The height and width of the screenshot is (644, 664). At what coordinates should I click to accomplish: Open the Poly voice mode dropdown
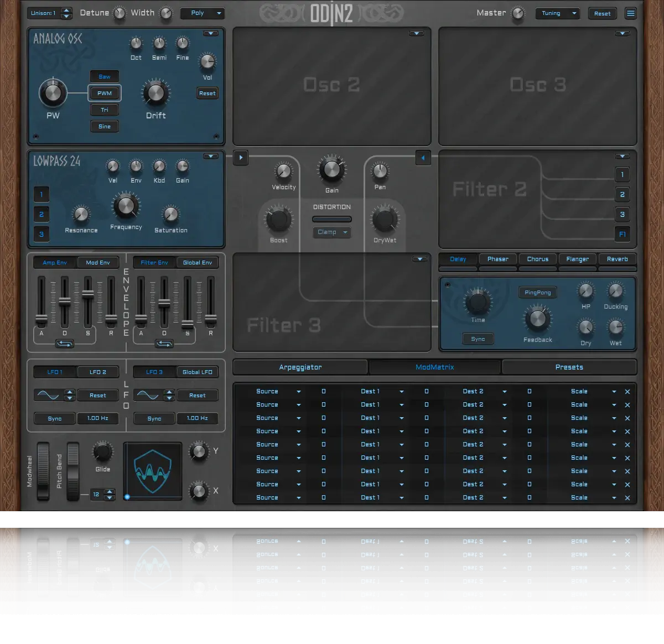pos(202,13)
